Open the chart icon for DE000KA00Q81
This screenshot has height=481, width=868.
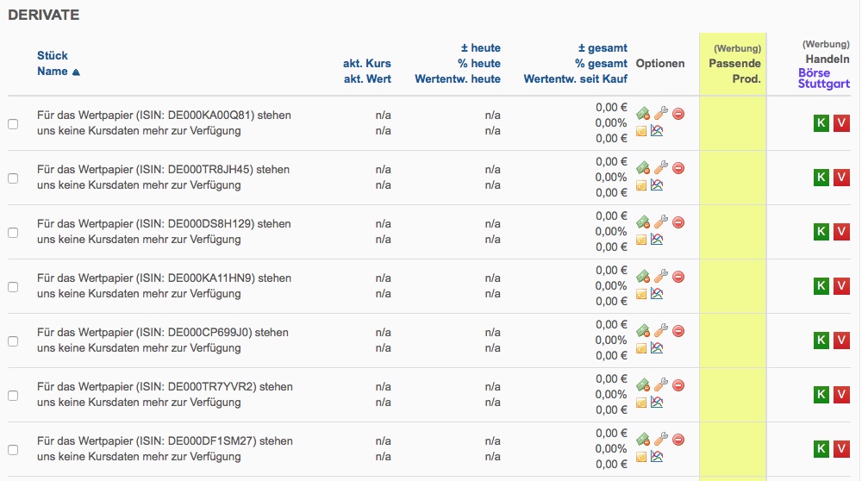[x=657, y=131]
